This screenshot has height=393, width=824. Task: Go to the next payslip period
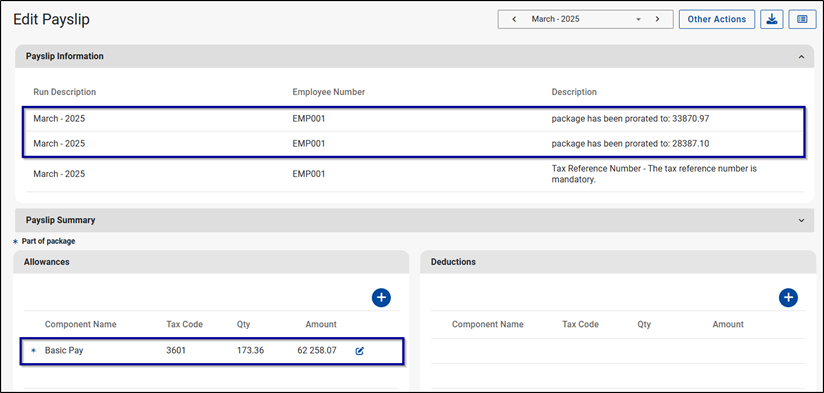pyautogui.click(x=657, y=19)
